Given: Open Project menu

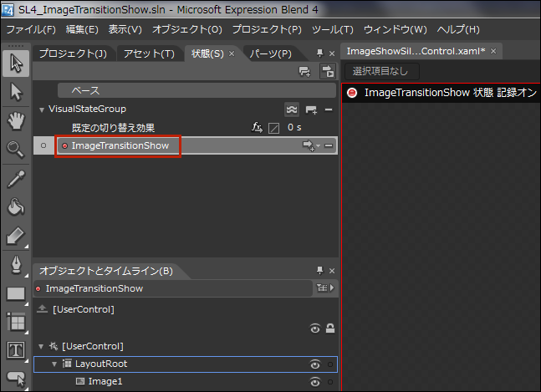Looking at the screenshot, I should click(x=267, y=29).
